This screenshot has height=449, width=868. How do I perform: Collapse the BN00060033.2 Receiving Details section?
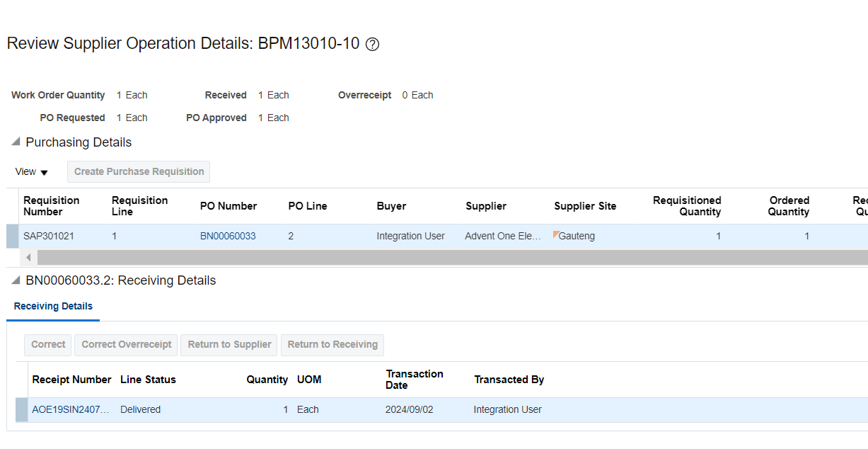(x=15, y=280)
